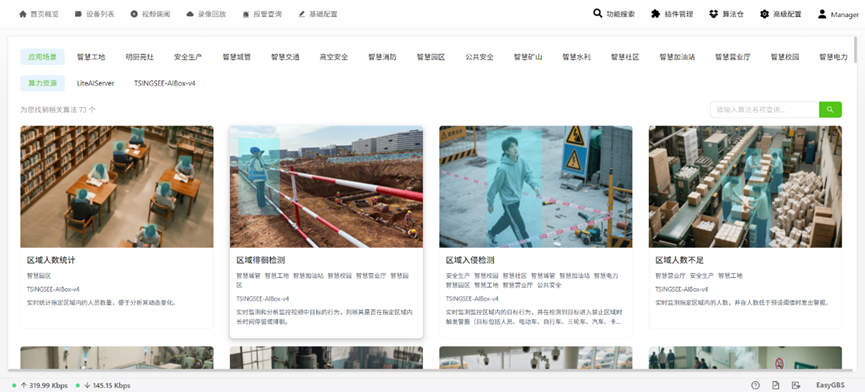This screenshot has width=865, height=392.
Task: Click the green search button
Action: coord(830,110)
